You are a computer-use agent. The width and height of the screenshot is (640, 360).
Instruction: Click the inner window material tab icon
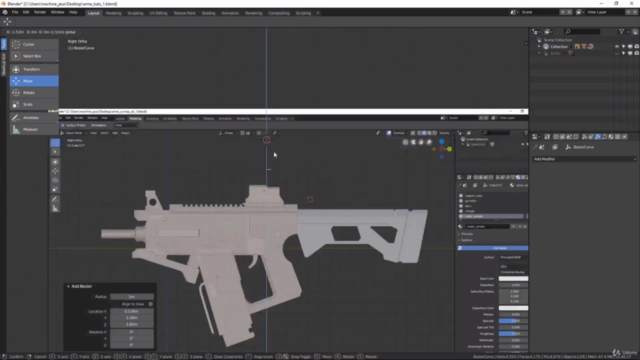tap(518, 178)
